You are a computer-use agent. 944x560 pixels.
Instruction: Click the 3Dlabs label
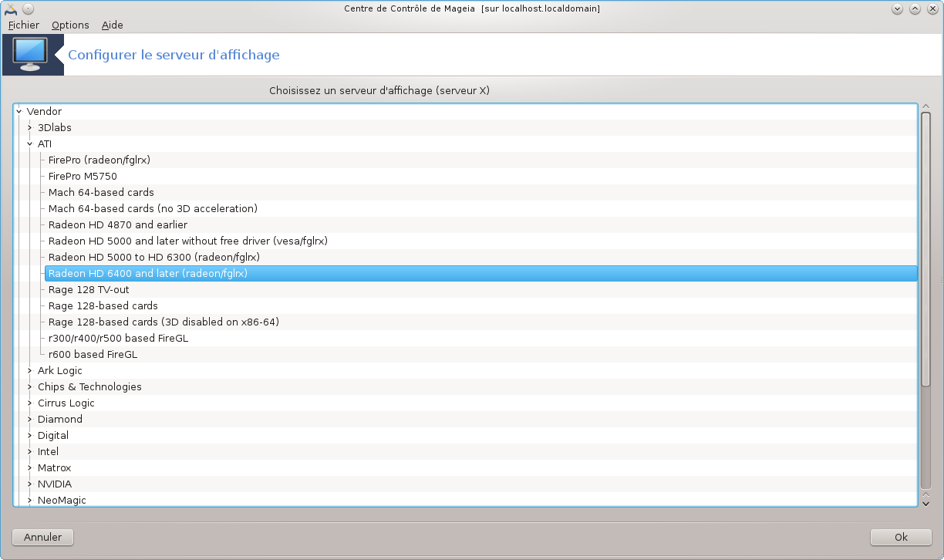pyautogui.click(x=55, y=128)
